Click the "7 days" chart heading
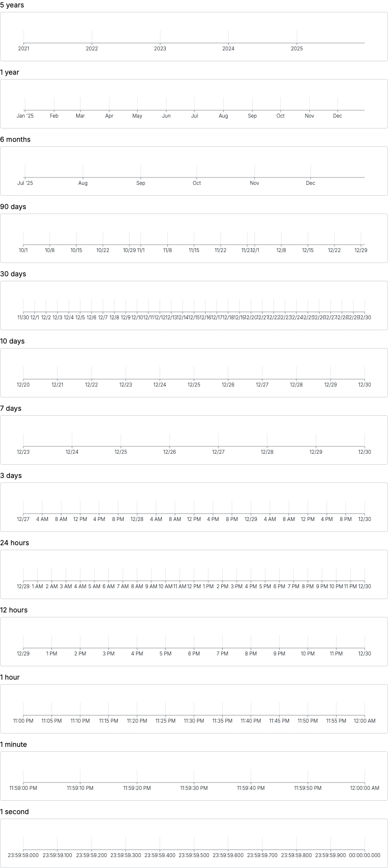The image size is (388, 868). 11,408
